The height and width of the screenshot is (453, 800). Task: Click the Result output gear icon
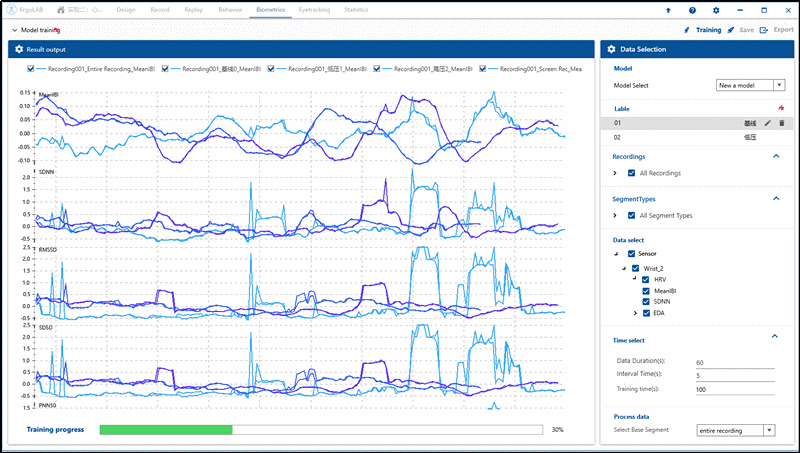pyautogui.click(x=20, y=48)
